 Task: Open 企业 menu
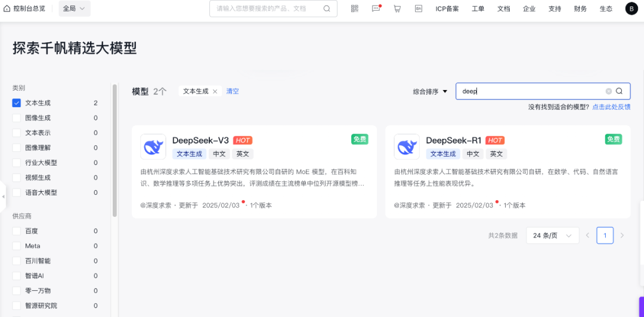(x=529, y=8)
